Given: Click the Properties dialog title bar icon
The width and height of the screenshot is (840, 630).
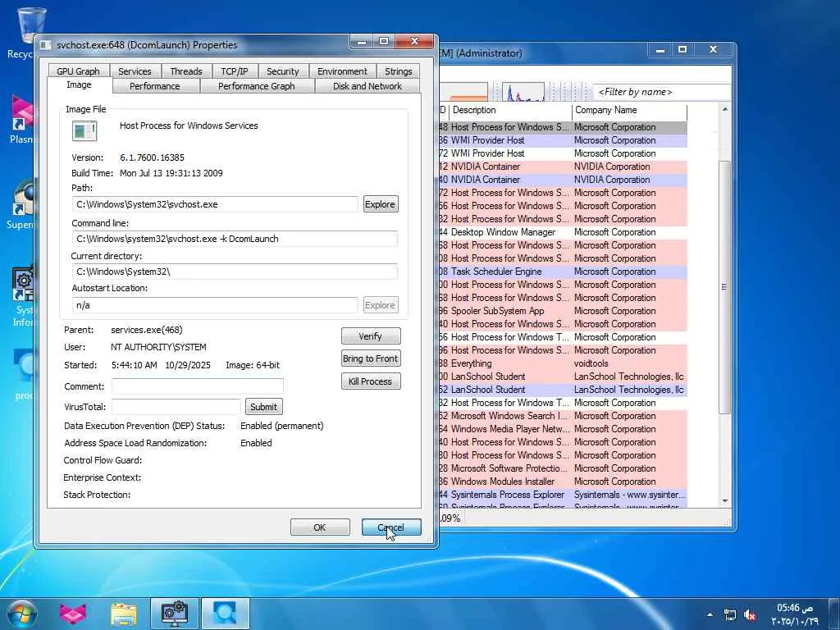Looking at the screenshot, I should coord(46,46).
